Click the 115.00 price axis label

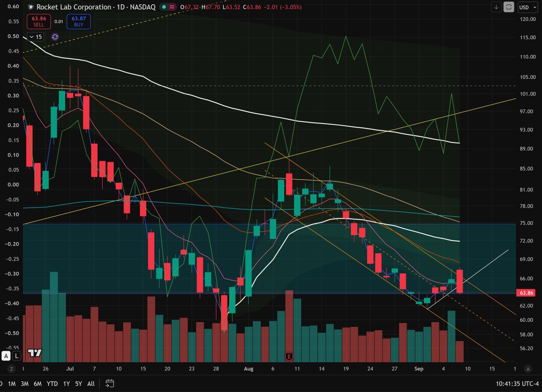tap(528, 38)
